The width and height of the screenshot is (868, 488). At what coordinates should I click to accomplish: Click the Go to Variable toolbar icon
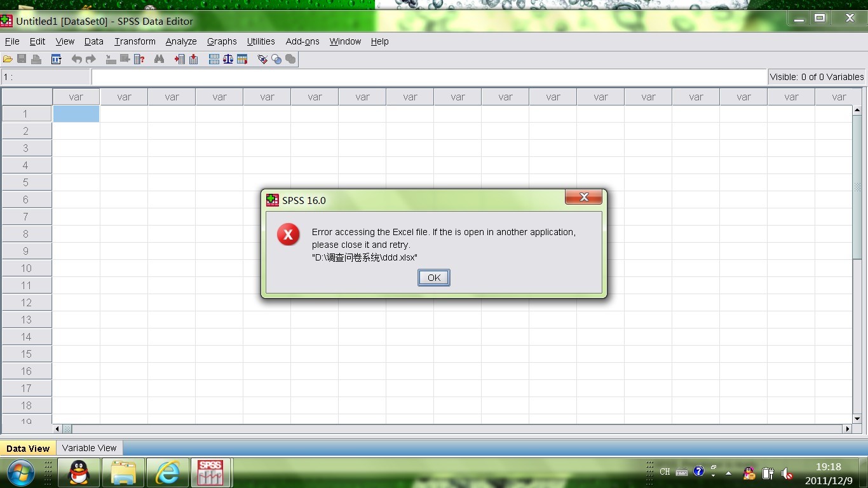[x=125, y=59]
